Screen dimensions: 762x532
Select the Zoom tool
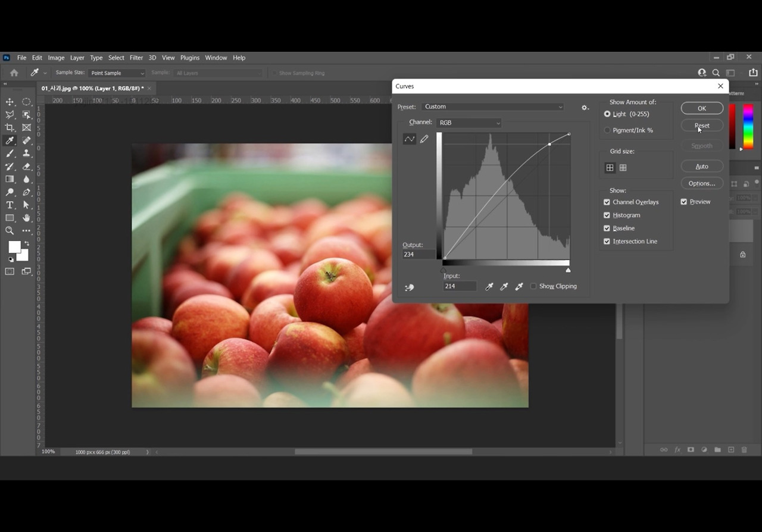coord(10,231)
